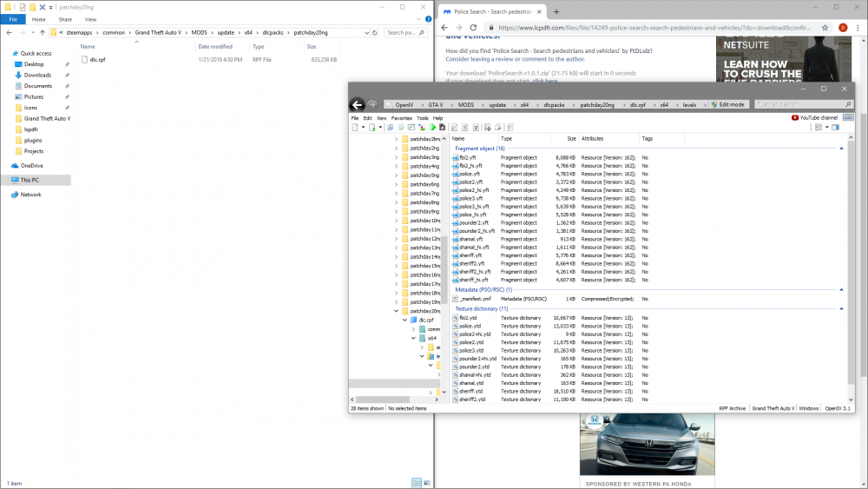Collapse the Texture dictionary group
Screen dimensions: 868x489
pyautogui.click(x=839, y=308)
